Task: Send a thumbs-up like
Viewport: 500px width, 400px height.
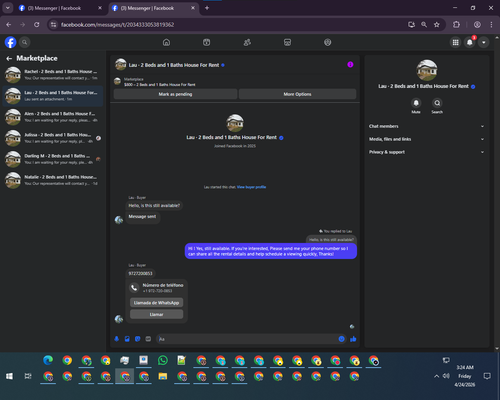Action: tap(353, 339)
